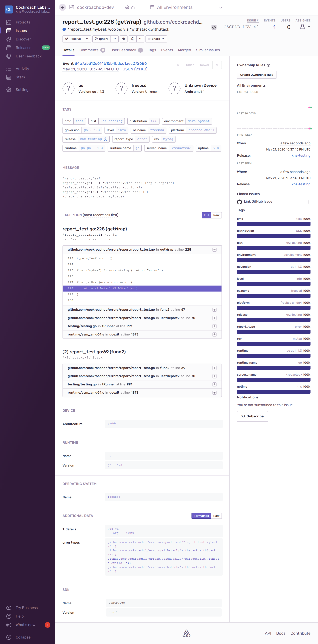Click the CL organization avatar
The width and height of the screenshot is (318, 644).
point(9,9)
